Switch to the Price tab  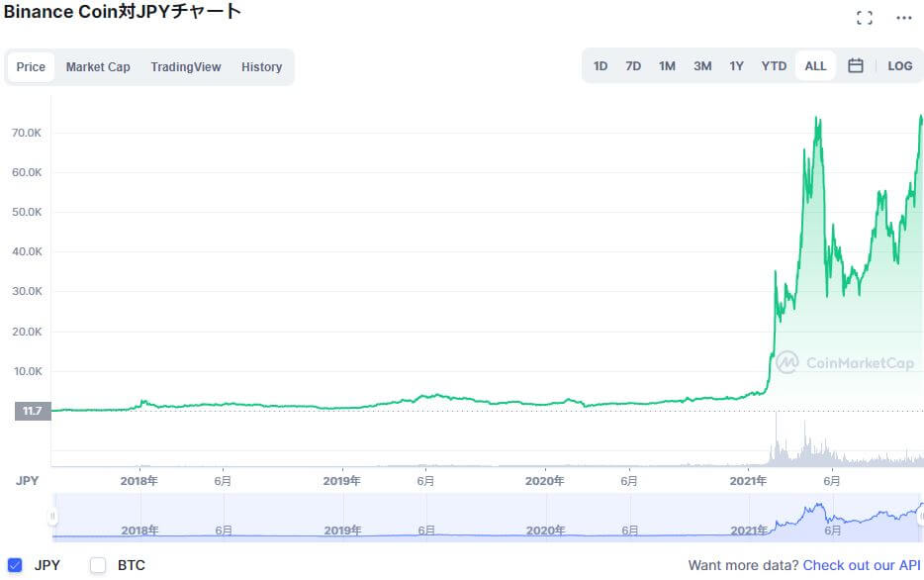(31, 67)
